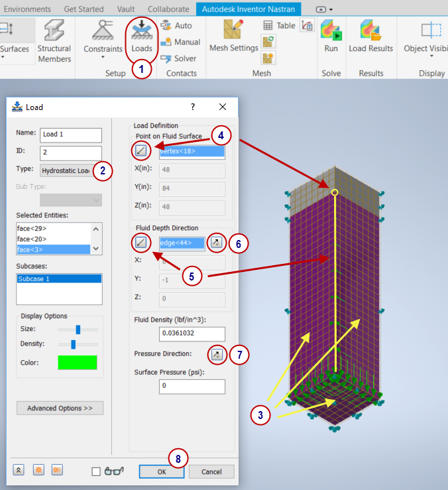Click the Fluid Depth Direction selector button
This screenshot has height=490, width=448.
click(x=141, y=242)
